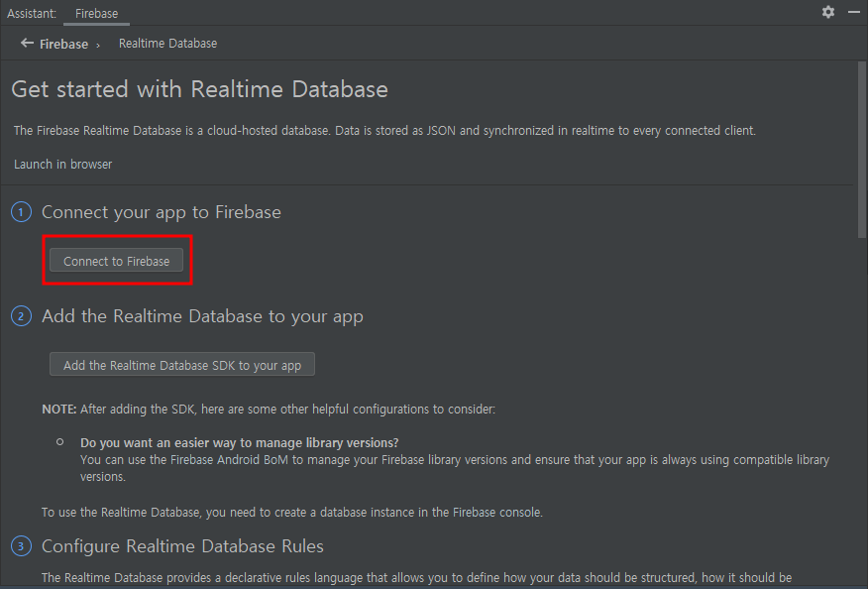Image resolution: width=868 pixels, height=589 pixels.
Task: Click the 'NOTE:' text after the SDK button
Action: pos(59,409)
